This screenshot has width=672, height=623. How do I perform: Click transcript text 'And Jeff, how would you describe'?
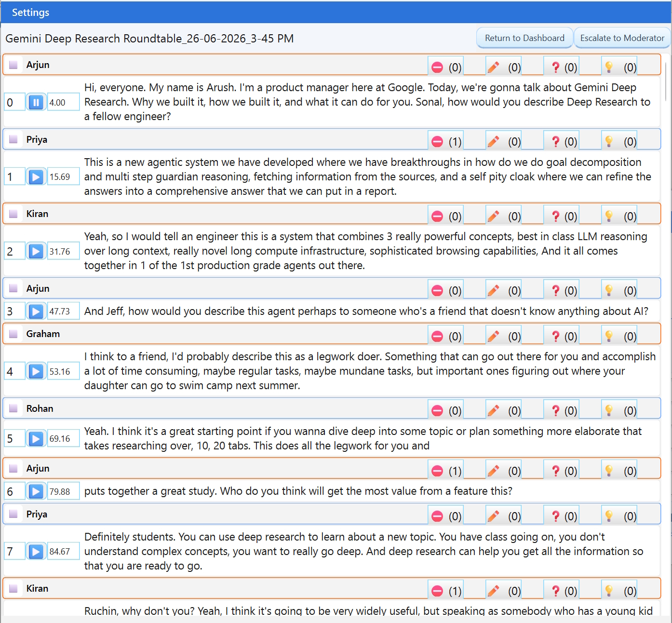pyautogui.click(x=366, y=311)
